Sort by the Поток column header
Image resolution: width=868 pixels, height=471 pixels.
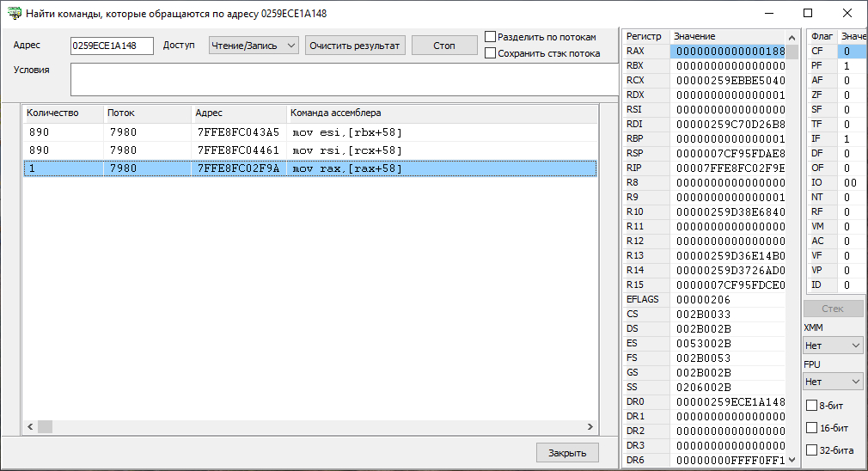click(x=147, y=113)
